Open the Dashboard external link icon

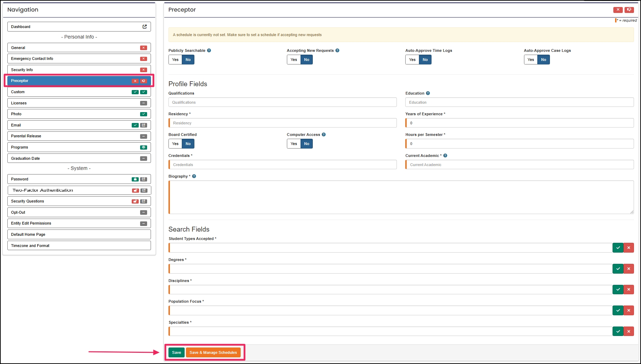tap(144, 26)
